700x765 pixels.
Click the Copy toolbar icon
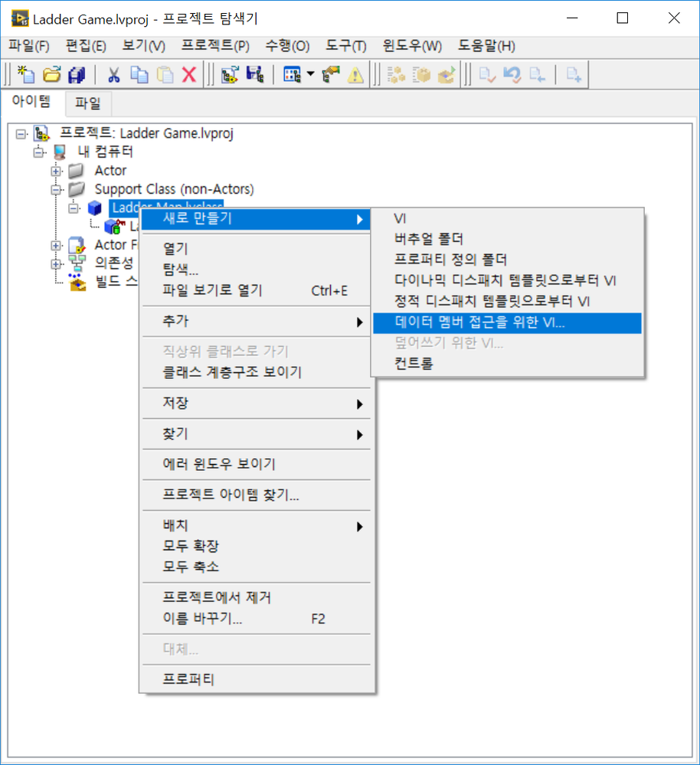(x=139, y=74)
